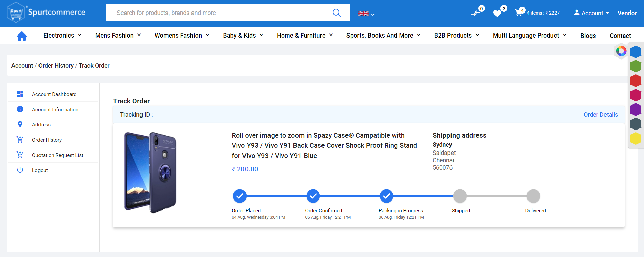Image resolution: width=644 pixels, height=257 pixels.
Task: Click the Account Dashboard grid icon
Action: pyautogui.click(x=20, y=94)
